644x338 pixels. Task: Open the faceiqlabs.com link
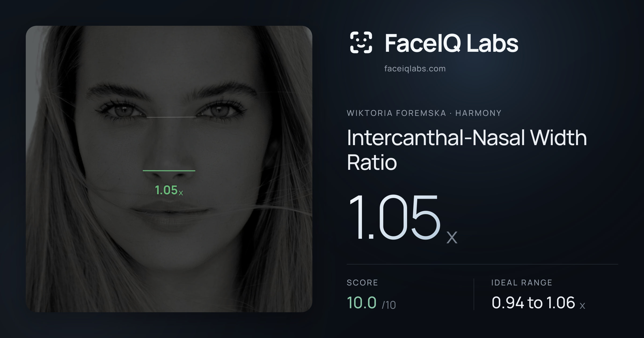pos(415,69)
